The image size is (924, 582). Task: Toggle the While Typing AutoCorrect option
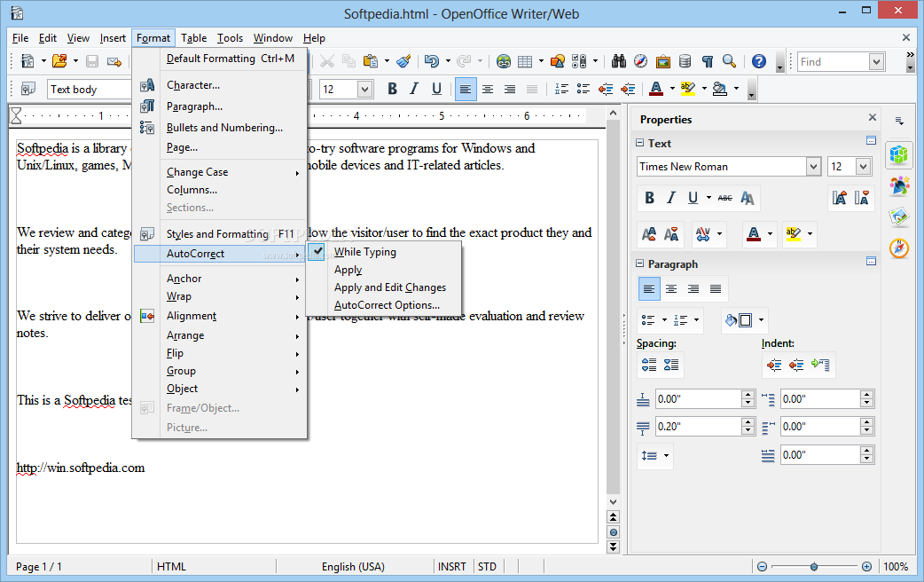(386, 252)
